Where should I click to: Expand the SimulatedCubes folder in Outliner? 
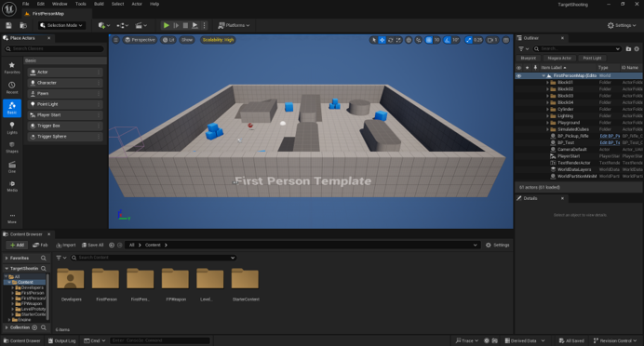547,129
